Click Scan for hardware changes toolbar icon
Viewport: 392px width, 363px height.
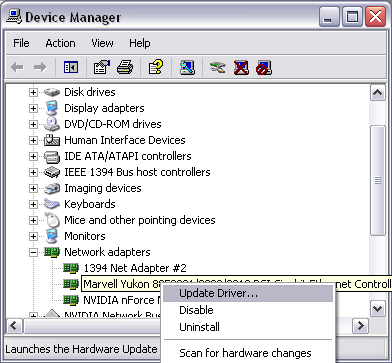click(187, 68)
